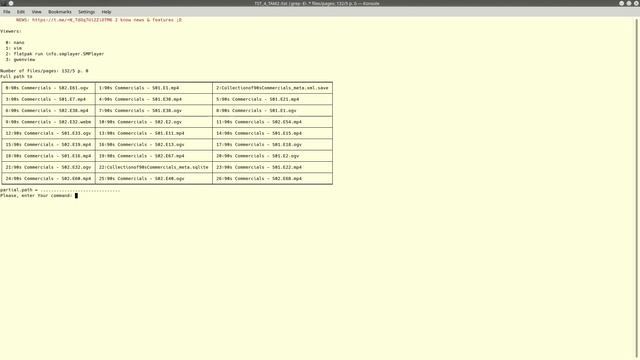Viewport: 640px width, 360px height.
Task: Close the Konsole window
Action: [x=636, y=3]
